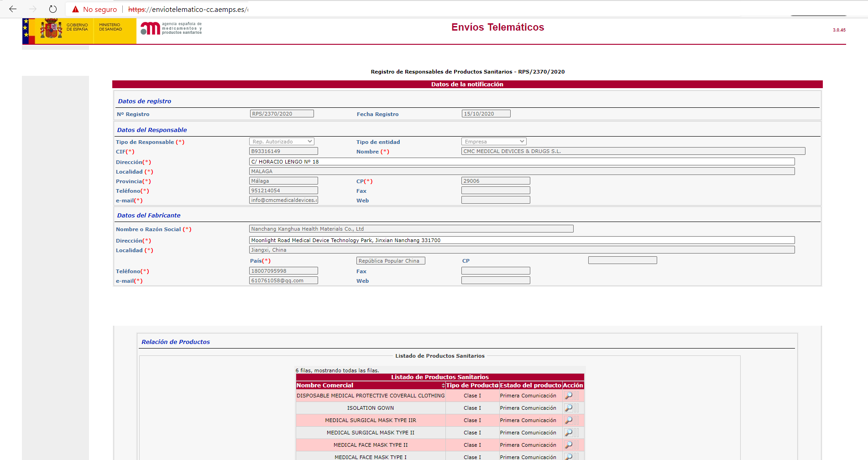Viewport: 868px width, 460px height.
Task: Click the responsable Nombre field CMC MEDICAL DEVICES
Action: point(633,151)
